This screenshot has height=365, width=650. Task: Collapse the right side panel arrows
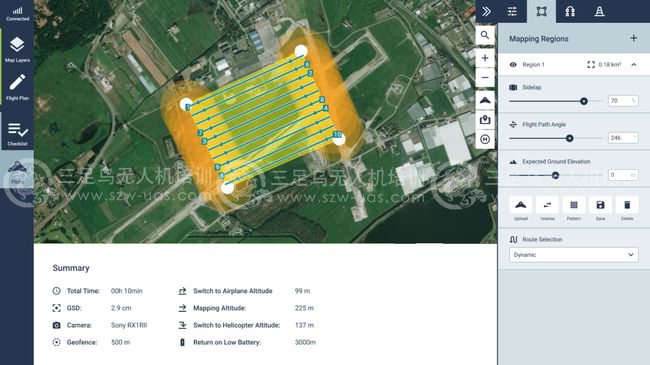(486, 11)
